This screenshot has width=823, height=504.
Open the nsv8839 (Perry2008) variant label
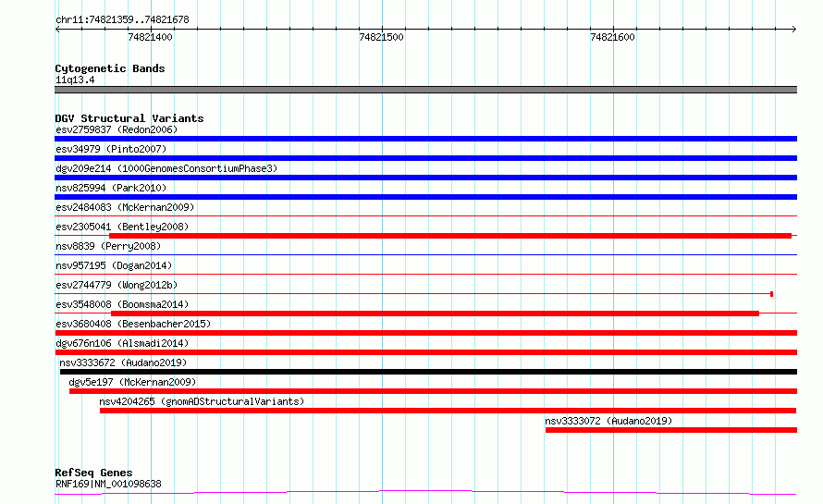[108, 246]
